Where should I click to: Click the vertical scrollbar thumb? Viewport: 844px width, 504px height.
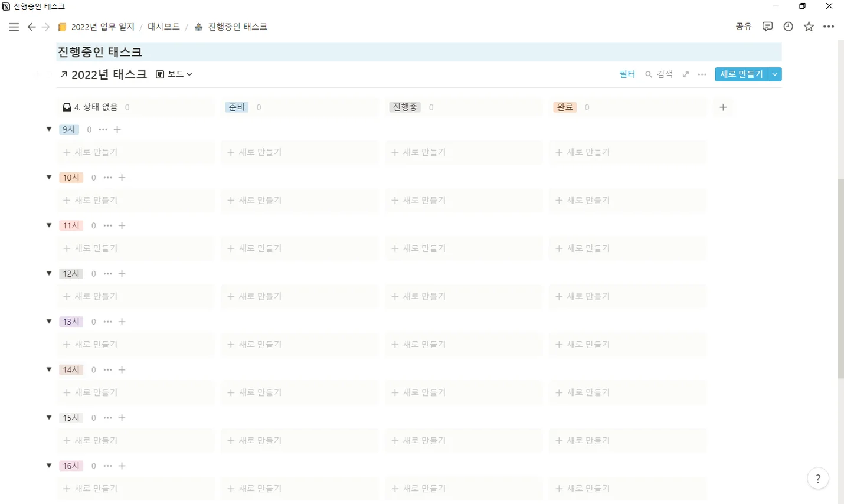click(840, 277)
